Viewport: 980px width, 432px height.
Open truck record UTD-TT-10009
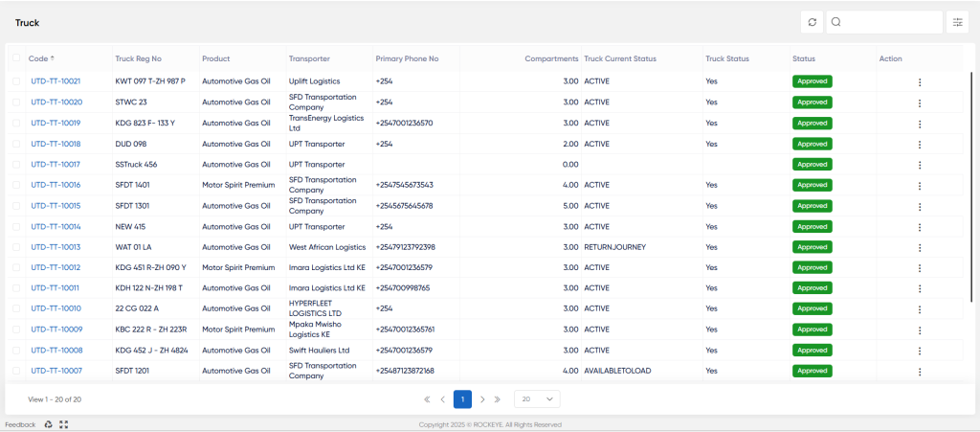coord(56,330)
